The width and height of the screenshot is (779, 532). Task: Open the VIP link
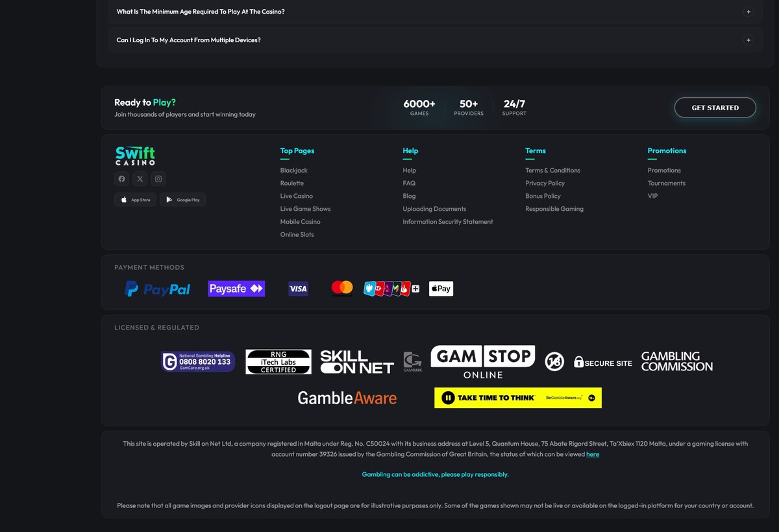pyautogui.click(x=653, y=196)
